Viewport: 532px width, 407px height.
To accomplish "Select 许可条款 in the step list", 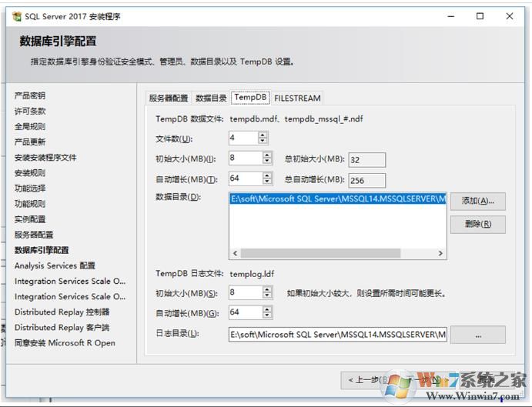I will (x=30, y=112).
